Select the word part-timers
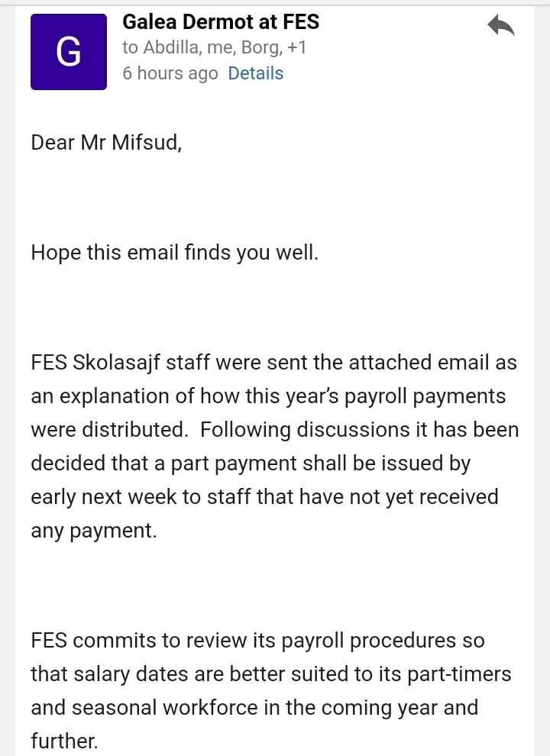Screen dimensions: 550x756 click(x=459, y=674)
